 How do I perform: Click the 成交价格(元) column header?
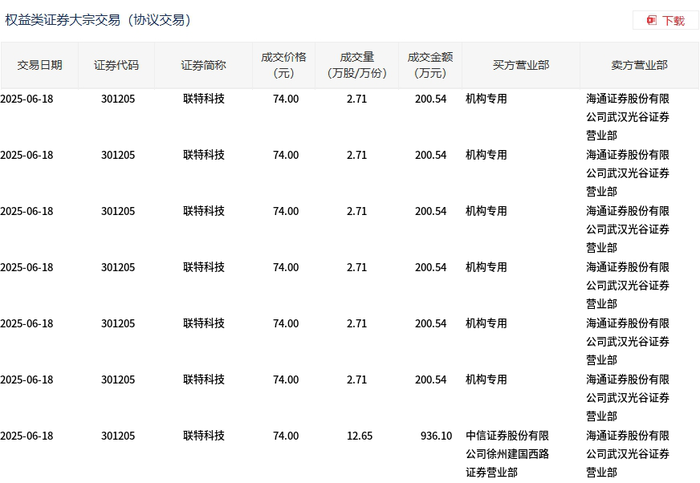point(284,65)
